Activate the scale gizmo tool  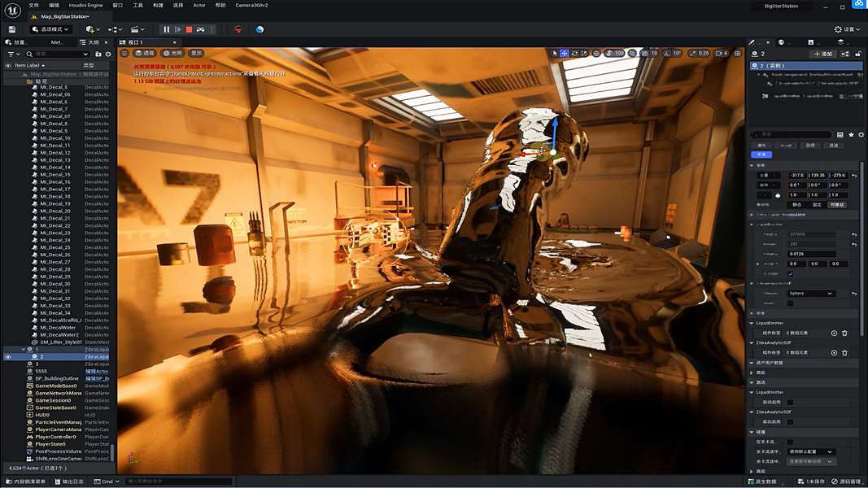(583, 53)
